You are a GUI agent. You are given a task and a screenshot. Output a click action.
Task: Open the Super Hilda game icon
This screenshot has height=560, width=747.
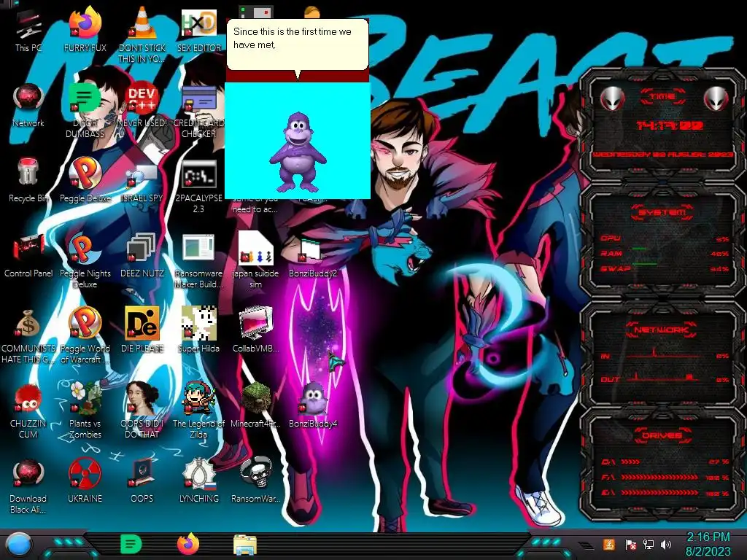[198, 330]
